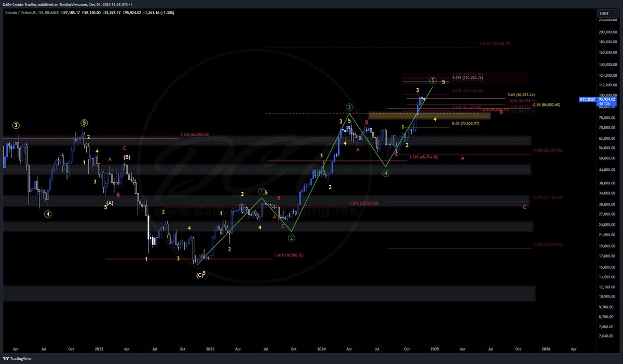Click the countdown timer showing 4d 12h
The width and height of the screenshot is (623, 364).
604,103
